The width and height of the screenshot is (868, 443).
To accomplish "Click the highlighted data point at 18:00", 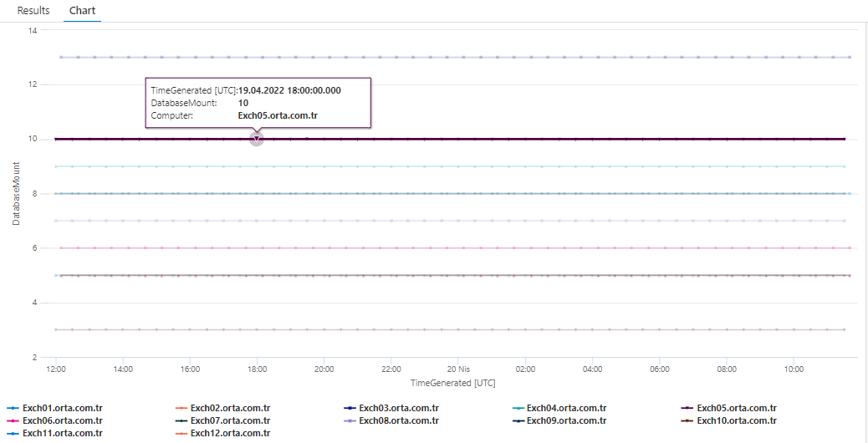I will point(257,139).
